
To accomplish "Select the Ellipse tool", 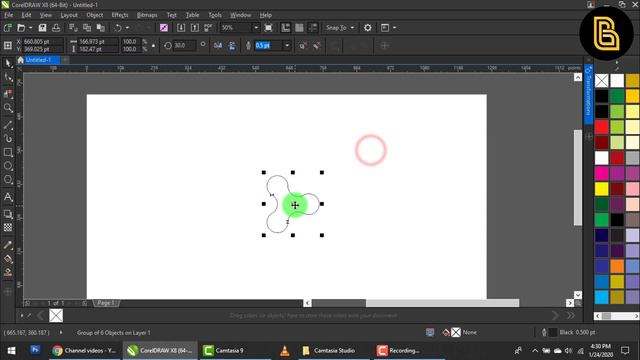I will tap(8, 166).
